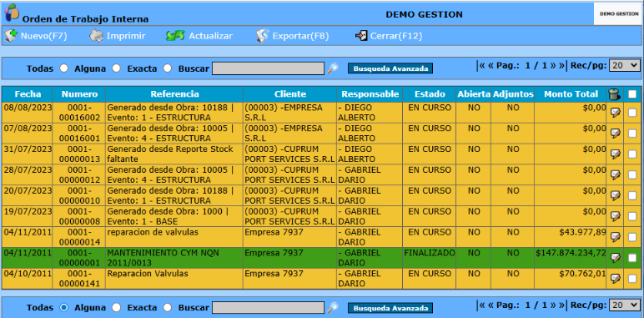Tick the select-all checkbox in table header

tap(632, 94)
